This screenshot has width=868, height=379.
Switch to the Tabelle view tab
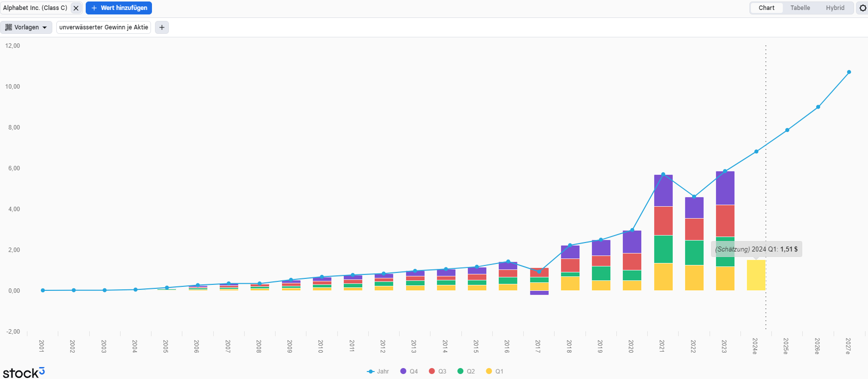click(800, 8)
